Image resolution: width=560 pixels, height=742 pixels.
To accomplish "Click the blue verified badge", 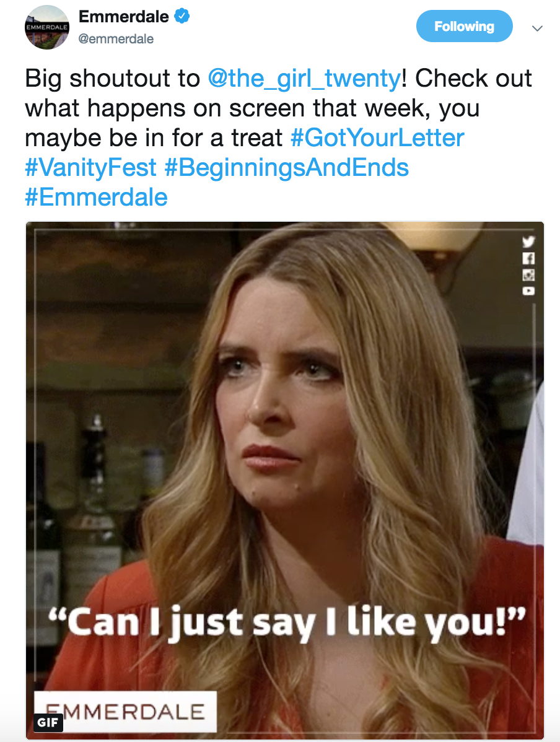I will (182, 16).
